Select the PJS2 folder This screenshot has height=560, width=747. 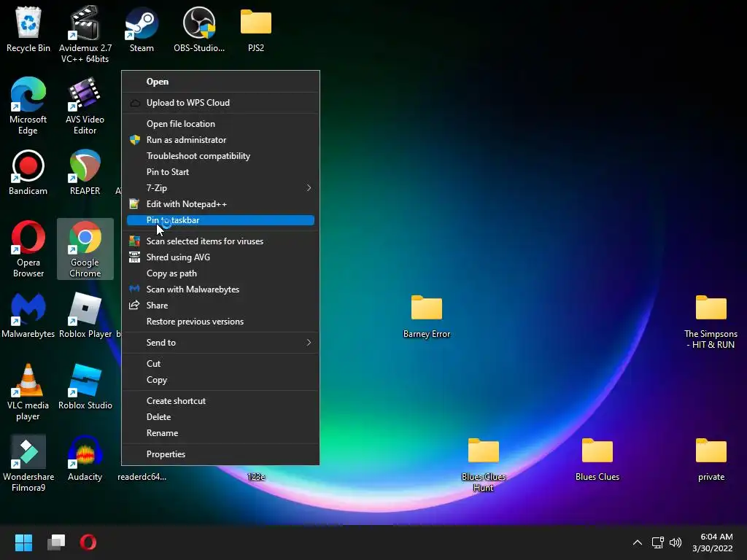click(x=256, y=29)
